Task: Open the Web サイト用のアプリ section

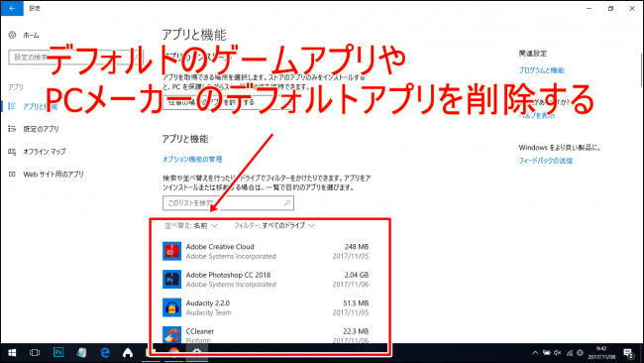Action: coord(54,175)
